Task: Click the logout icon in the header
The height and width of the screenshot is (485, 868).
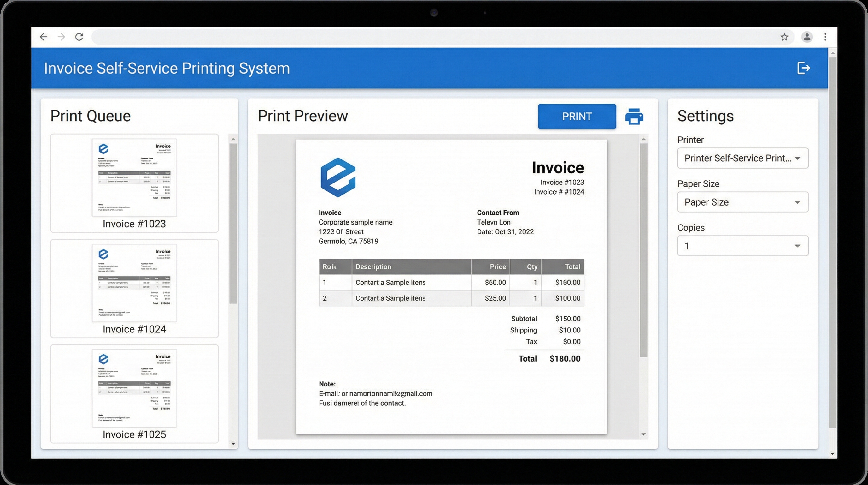Action: (803, 68)
